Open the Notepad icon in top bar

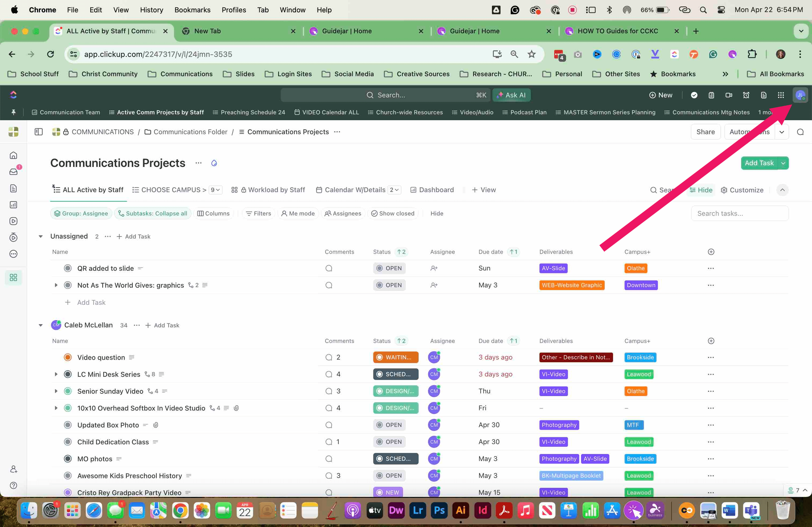tap(711, 95)
